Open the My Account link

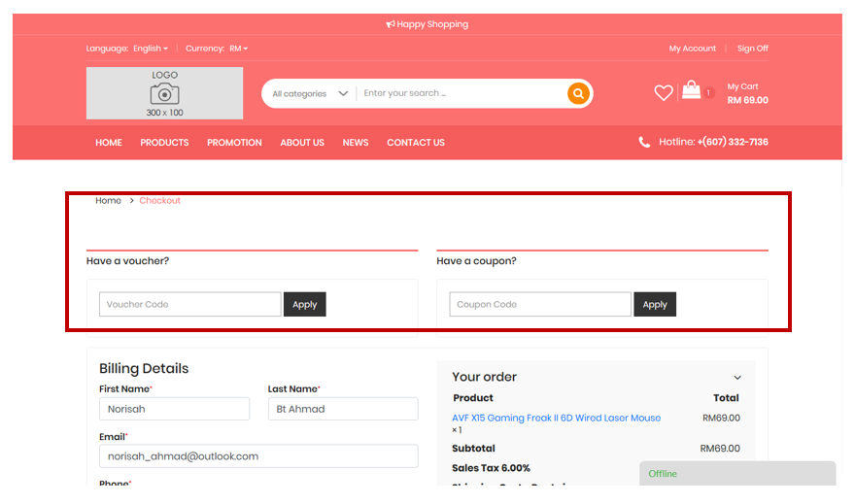[x=692, y=49]
